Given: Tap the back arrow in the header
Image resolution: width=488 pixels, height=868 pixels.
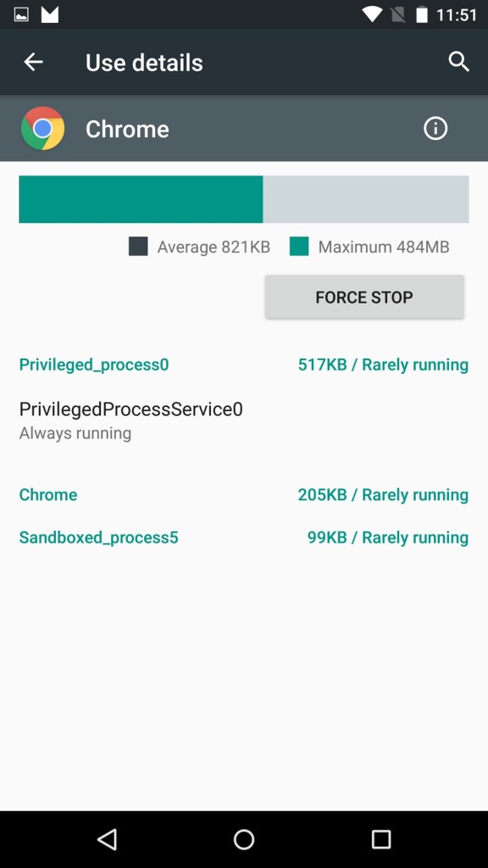Looking at the screenshot, I should pyautogui.click(x=33, y=62).
